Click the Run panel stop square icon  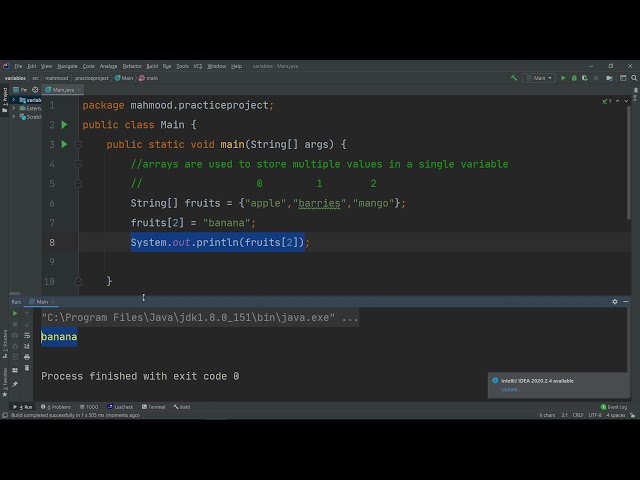click(15, 324)
